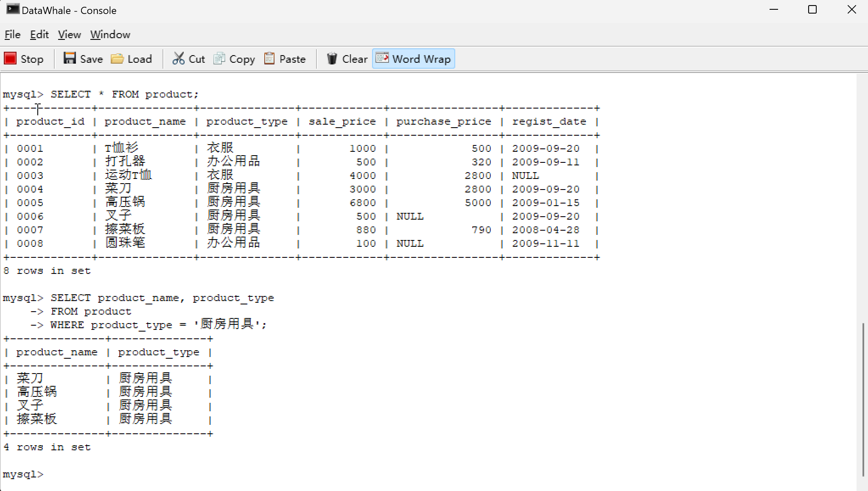Click the Save floppy disk icon
The image size is (868, 491).
70,59
